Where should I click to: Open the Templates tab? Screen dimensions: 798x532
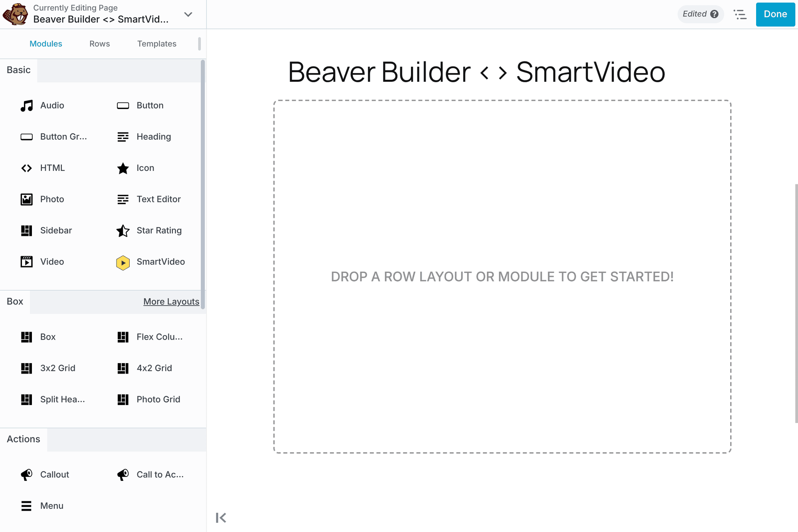[157, 44]
